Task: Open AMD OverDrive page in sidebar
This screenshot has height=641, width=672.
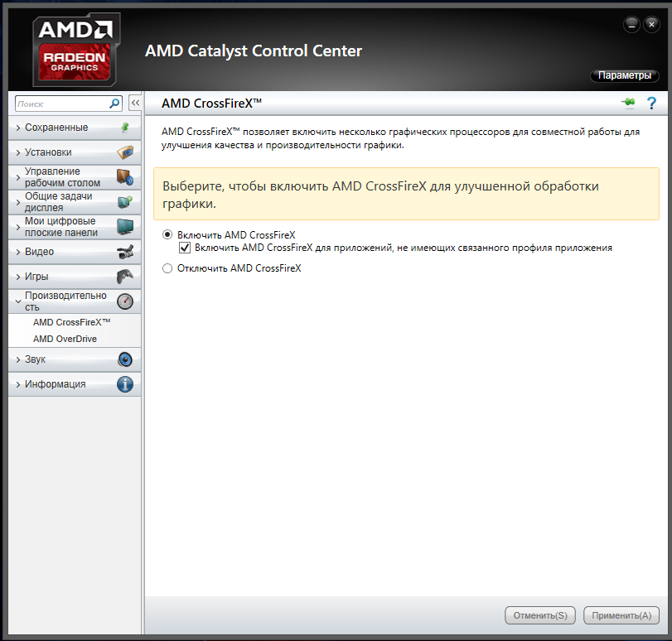Action: pos(65,339)
